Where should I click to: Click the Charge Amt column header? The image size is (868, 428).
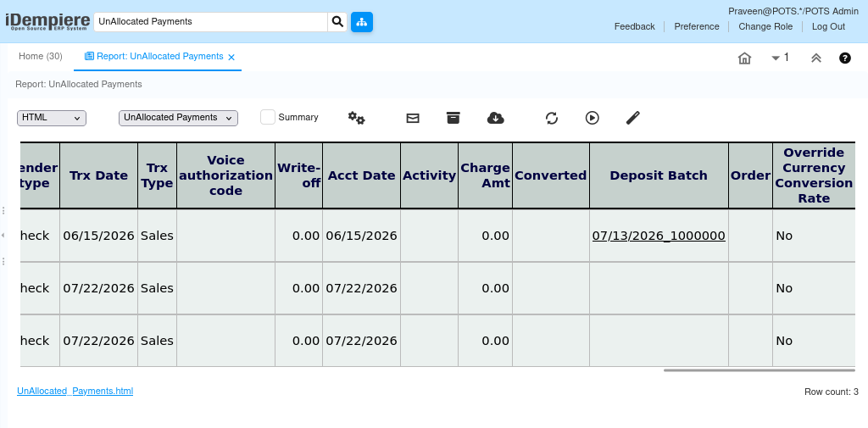tap(485, 175)
